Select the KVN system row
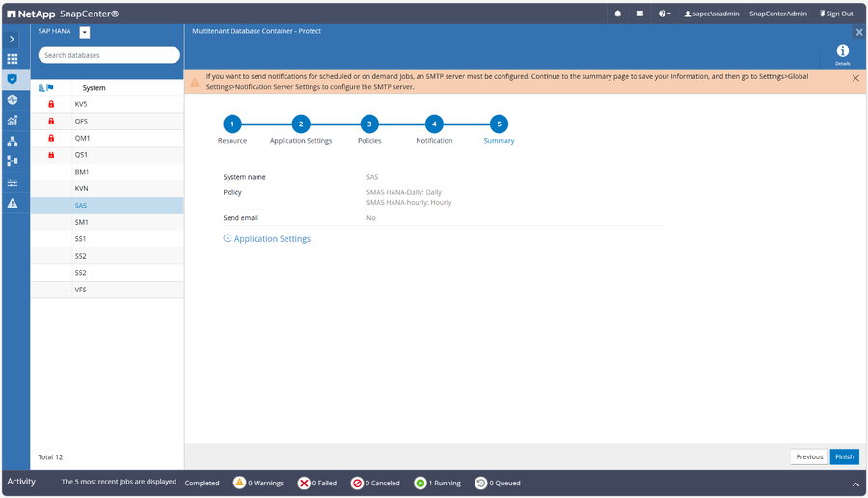This screenshot has width=868, height=498. click(x=107, y=188)
